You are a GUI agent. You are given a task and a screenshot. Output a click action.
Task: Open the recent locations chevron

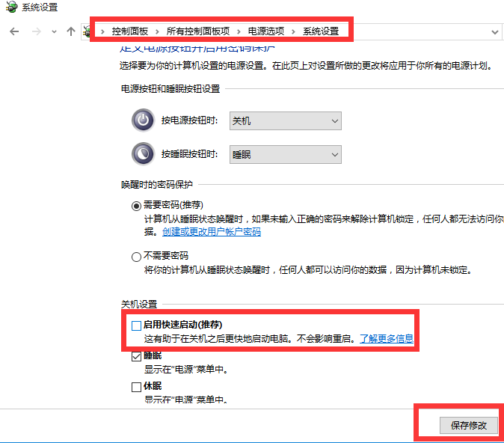pyautogui.click(x=54, y=32)
